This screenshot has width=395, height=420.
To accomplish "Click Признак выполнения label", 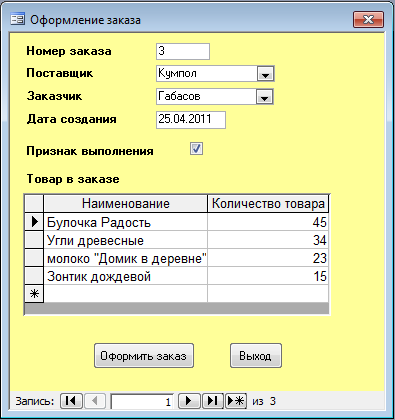I will (90, 151).
